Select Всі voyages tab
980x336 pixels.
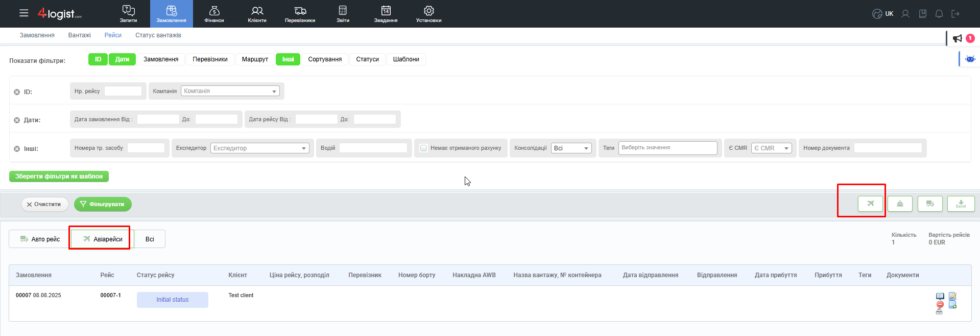pos(150,239)
